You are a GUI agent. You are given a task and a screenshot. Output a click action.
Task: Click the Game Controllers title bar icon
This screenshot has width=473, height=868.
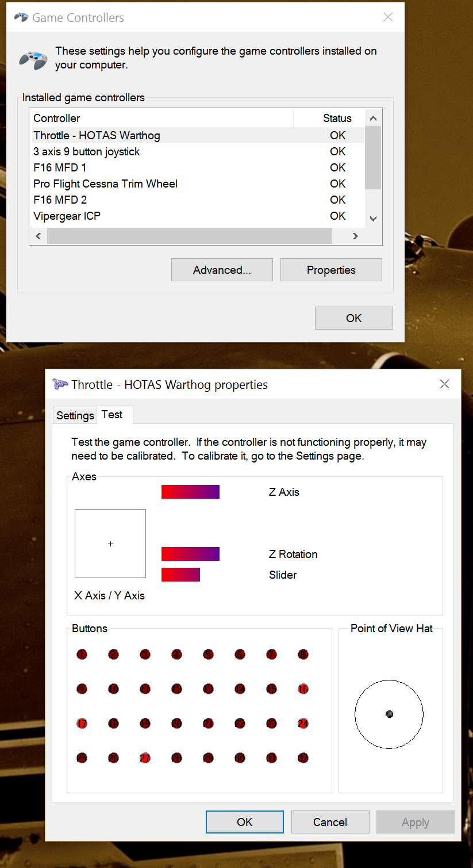pos(21,17)
